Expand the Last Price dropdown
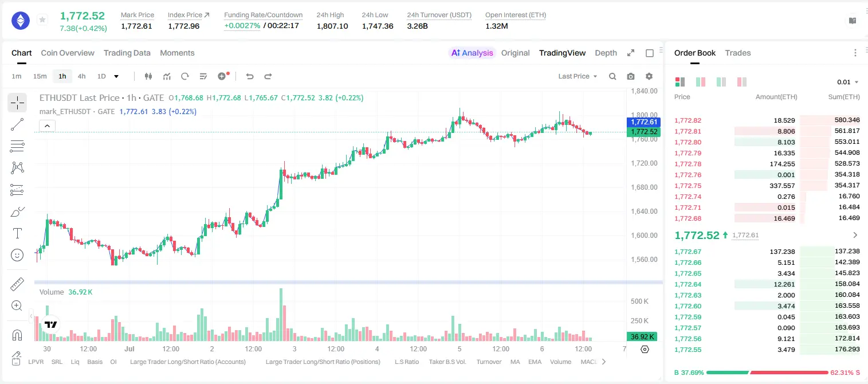Image resolution: width=868 pixels, height=384 pixels. coord(578,76)
